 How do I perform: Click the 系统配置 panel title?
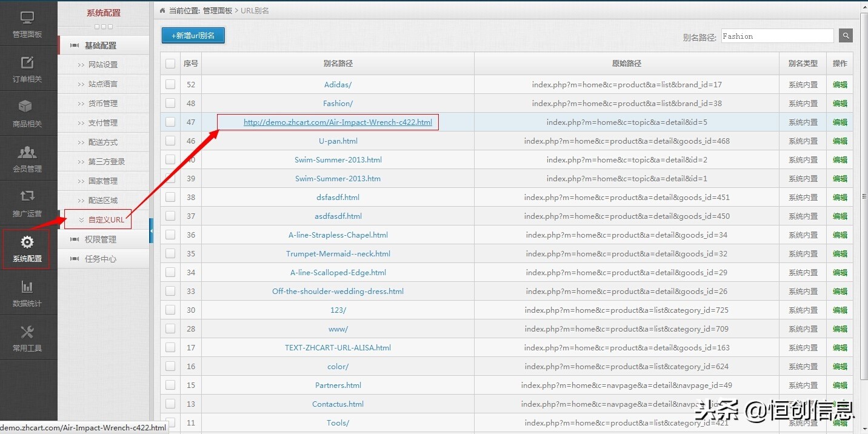(104, 13)
